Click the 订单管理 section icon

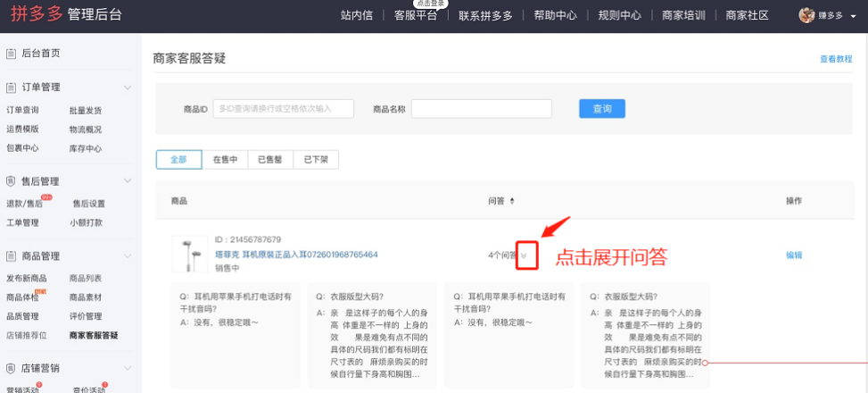(11, 88)
